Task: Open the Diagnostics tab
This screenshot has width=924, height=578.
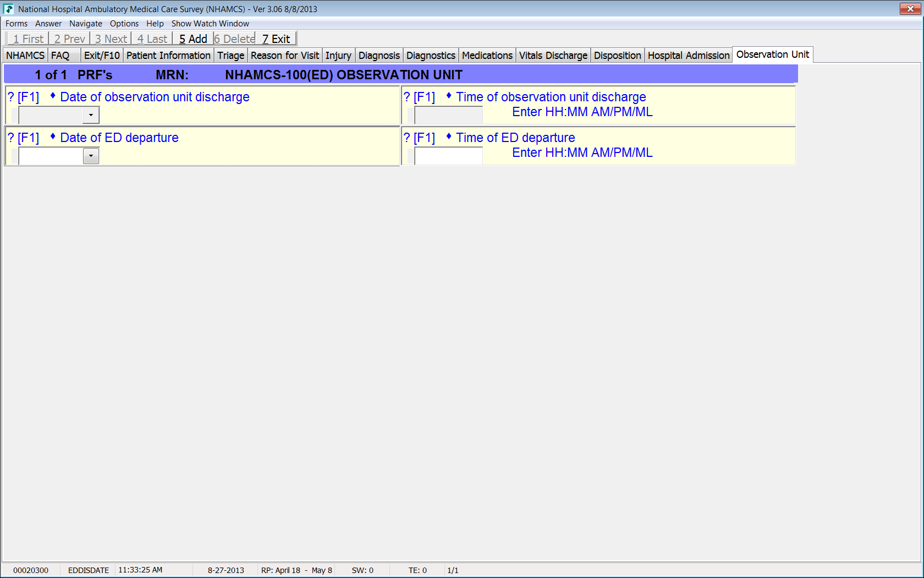Action: [431, 56]
